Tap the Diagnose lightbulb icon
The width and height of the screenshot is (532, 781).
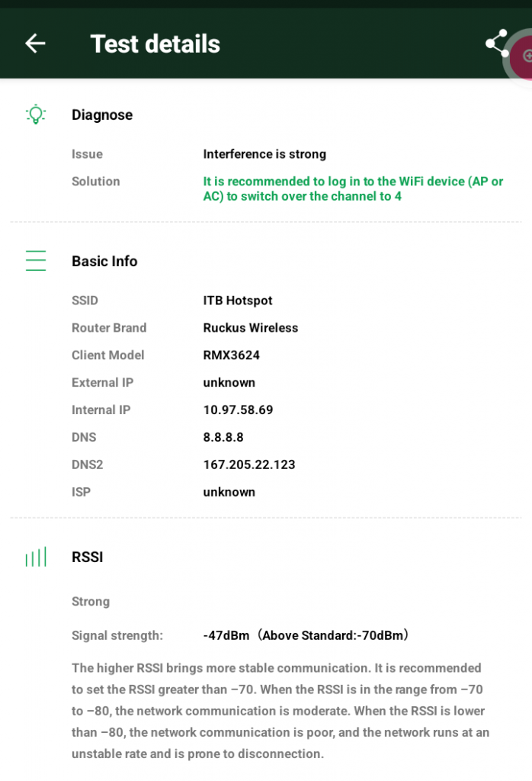pos(36,115)
